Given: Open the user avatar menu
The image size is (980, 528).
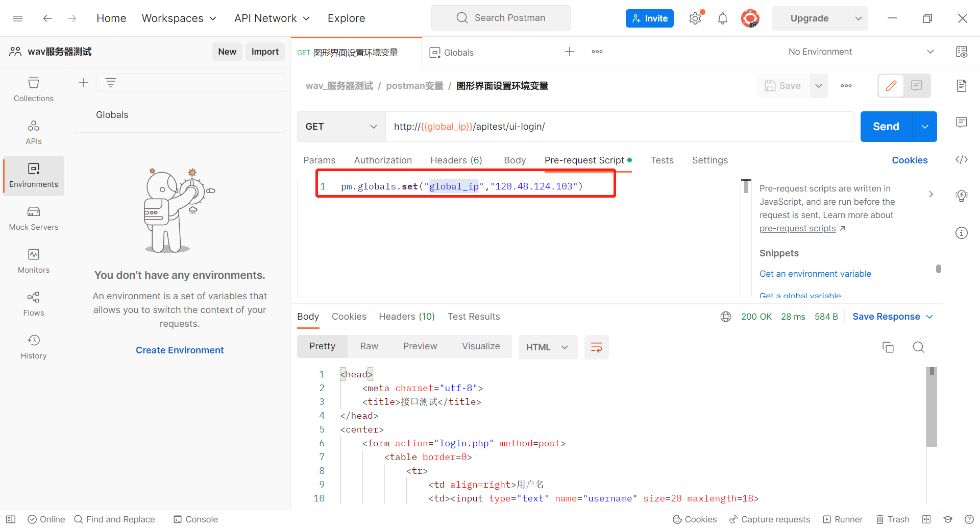Looking at the screenshot, I should (x=750, y=18).
